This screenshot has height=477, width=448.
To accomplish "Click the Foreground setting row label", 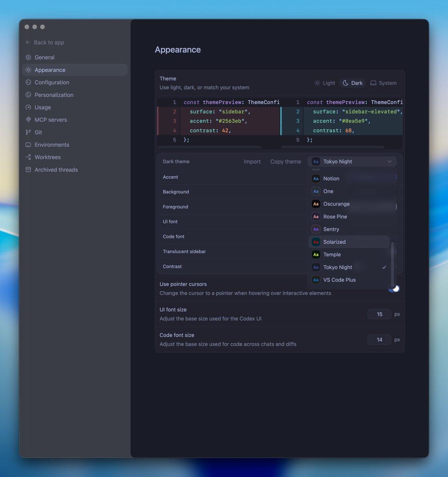I will [176, 207].
